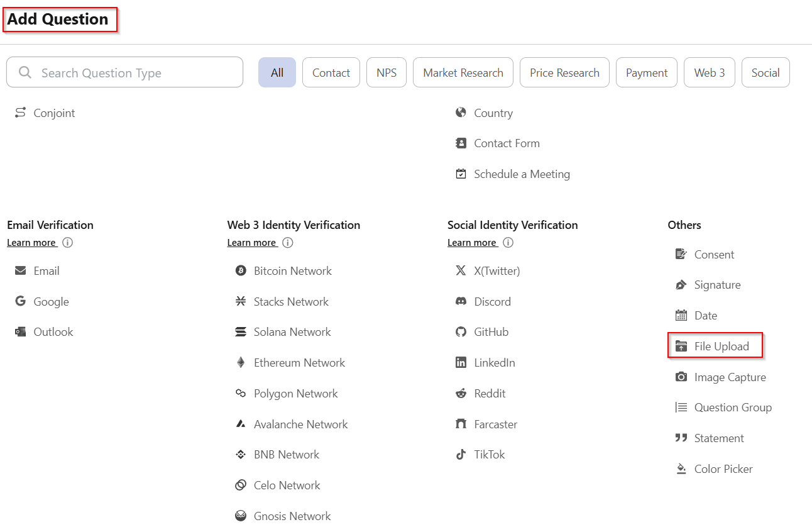Open Learn more under Social Identity Verification

click(472, 243)
